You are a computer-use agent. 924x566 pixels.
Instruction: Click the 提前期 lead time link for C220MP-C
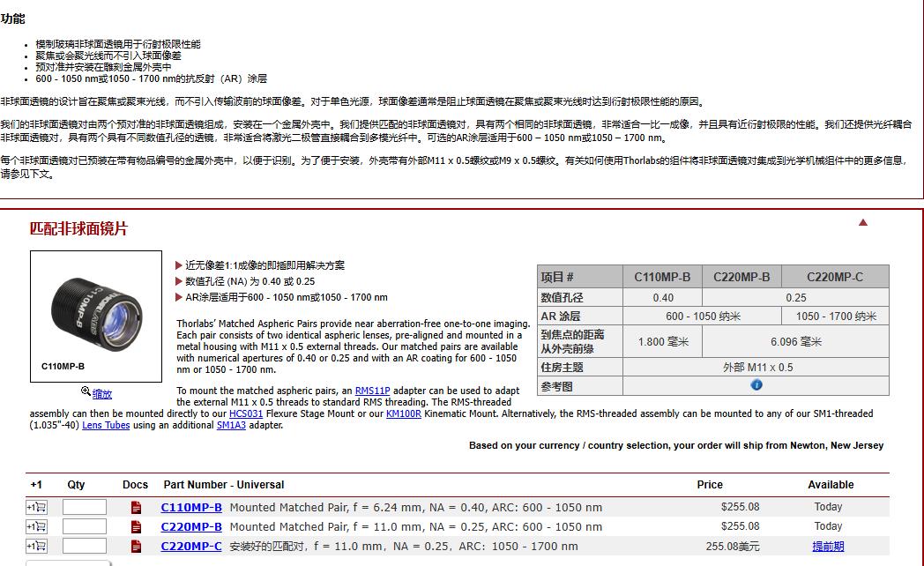pyautogui.click(x=828, y=546)
